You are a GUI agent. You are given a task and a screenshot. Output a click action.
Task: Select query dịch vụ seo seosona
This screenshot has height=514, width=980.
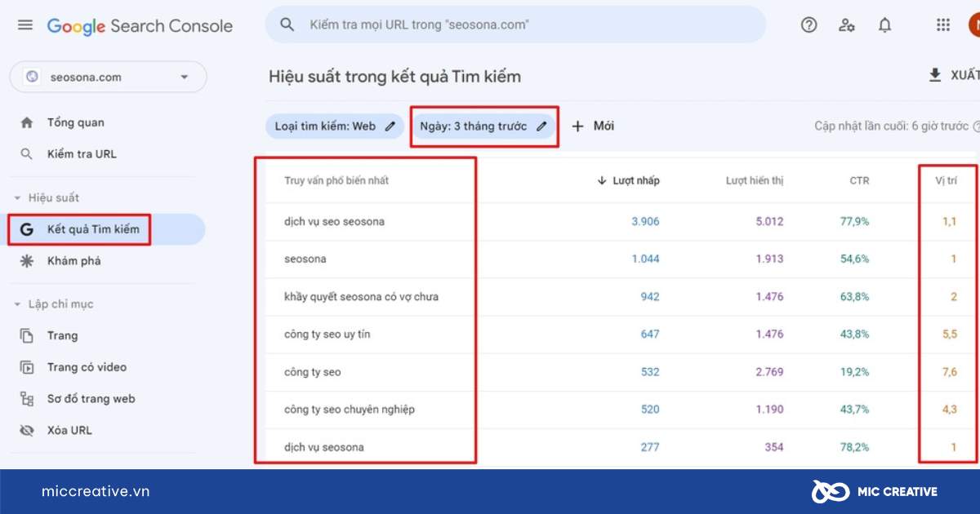(x=334, y=221)
